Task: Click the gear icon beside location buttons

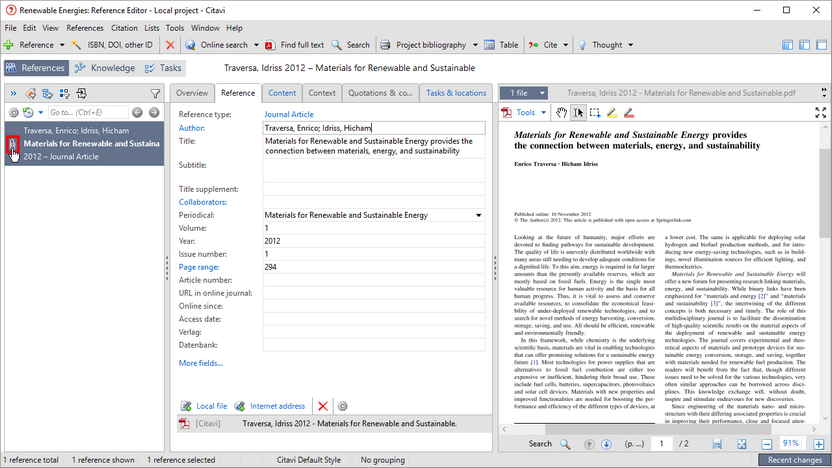Action: 343,406
